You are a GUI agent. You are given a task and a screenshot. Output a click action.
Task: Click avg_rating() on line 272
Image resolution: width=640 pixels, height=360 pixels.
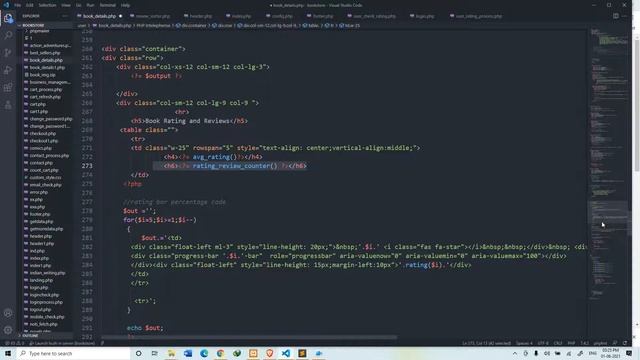click(215, 157)
